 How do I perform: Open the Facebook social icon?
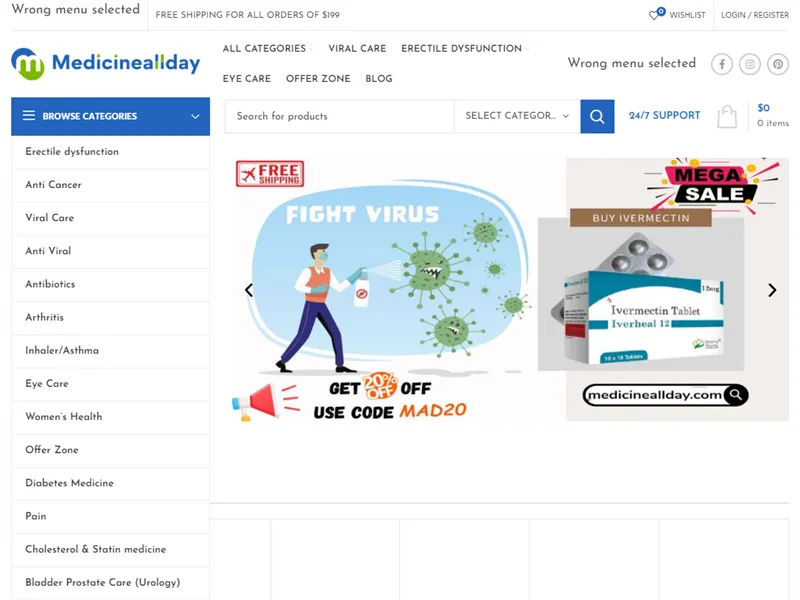722,64
